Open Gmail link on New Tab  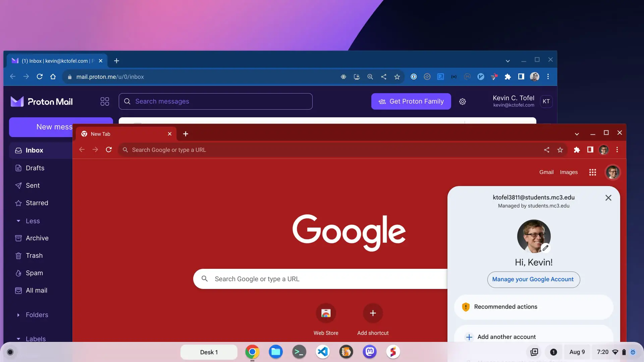point(546,172)
